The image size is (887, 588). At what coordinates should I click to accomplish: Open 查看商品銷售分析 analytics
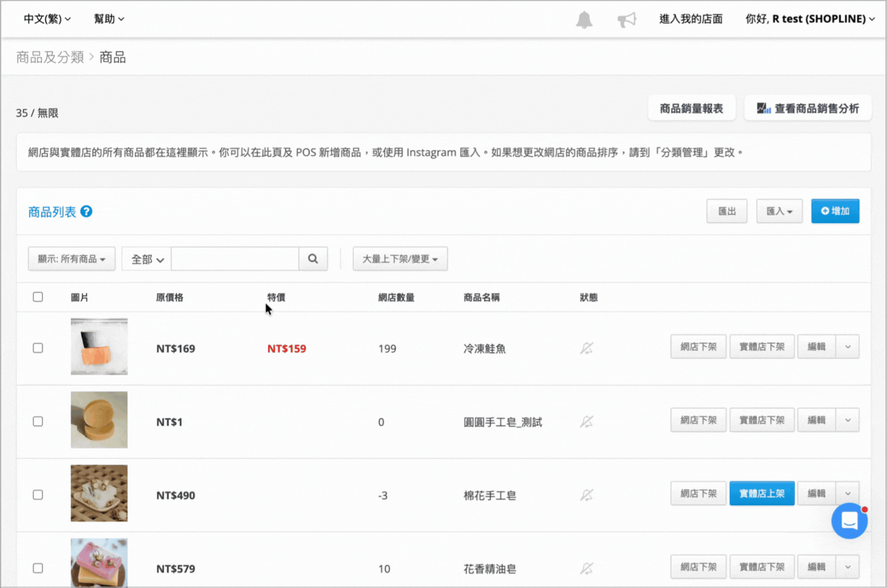[808, 108]
